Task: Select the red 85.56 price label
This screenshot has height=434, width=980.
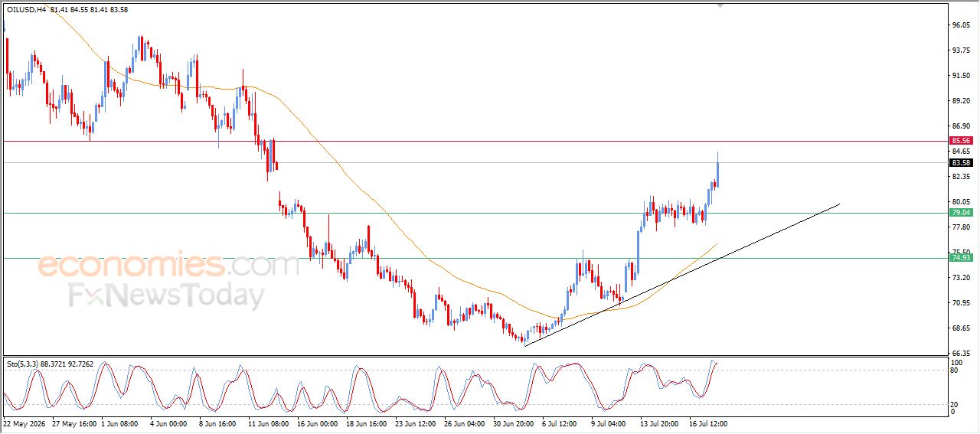Action: click(x=961, y=141)
